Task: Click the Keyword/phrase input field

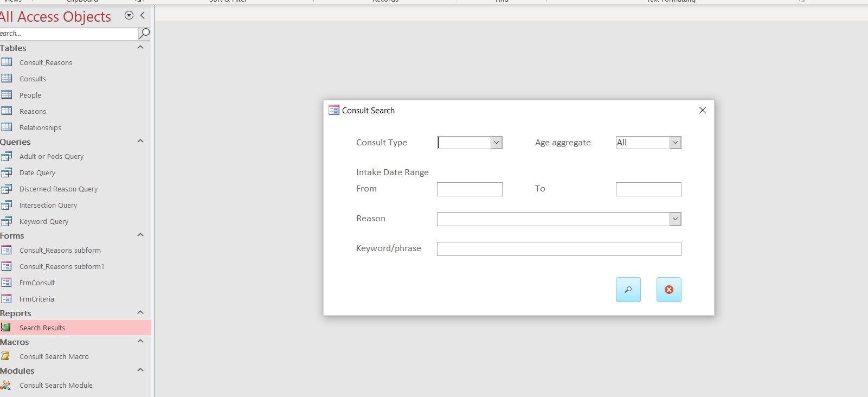Action: (x=559, y=249)
